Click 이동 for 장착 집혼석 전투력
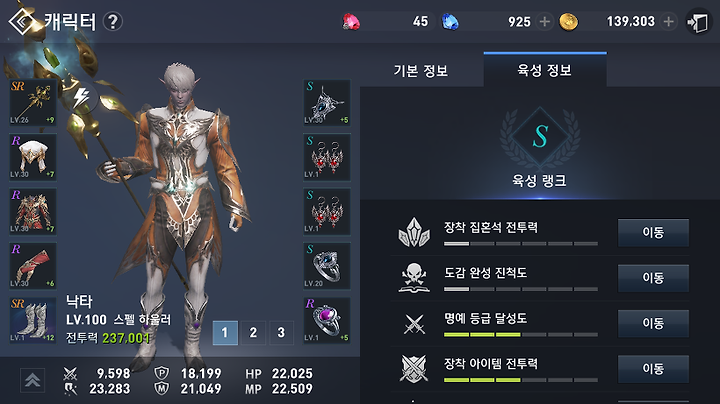 coord(653,232)
